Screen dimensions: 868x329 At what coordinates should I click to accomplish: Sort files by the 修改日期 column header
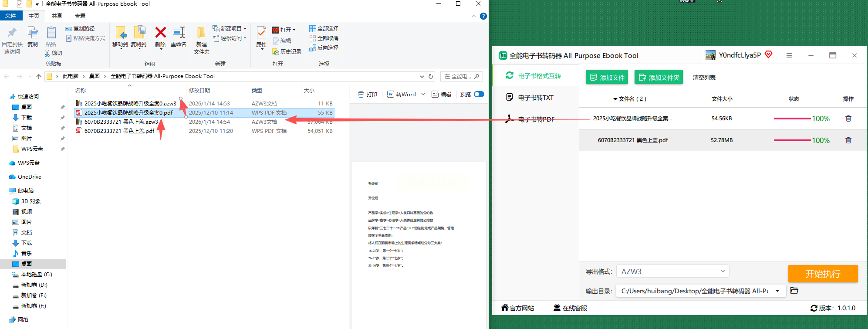[x=199, y=91]
